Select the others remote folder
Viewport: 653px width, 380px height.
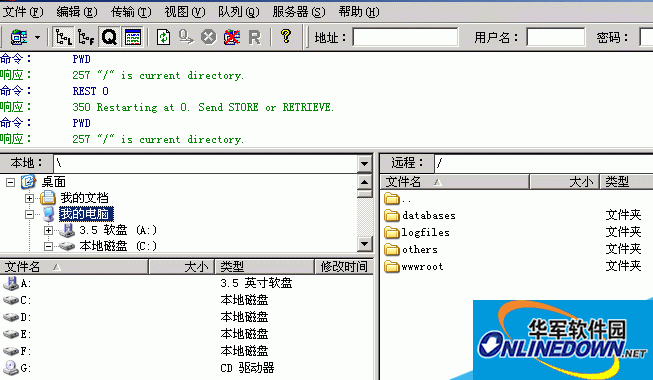point(411,250)
